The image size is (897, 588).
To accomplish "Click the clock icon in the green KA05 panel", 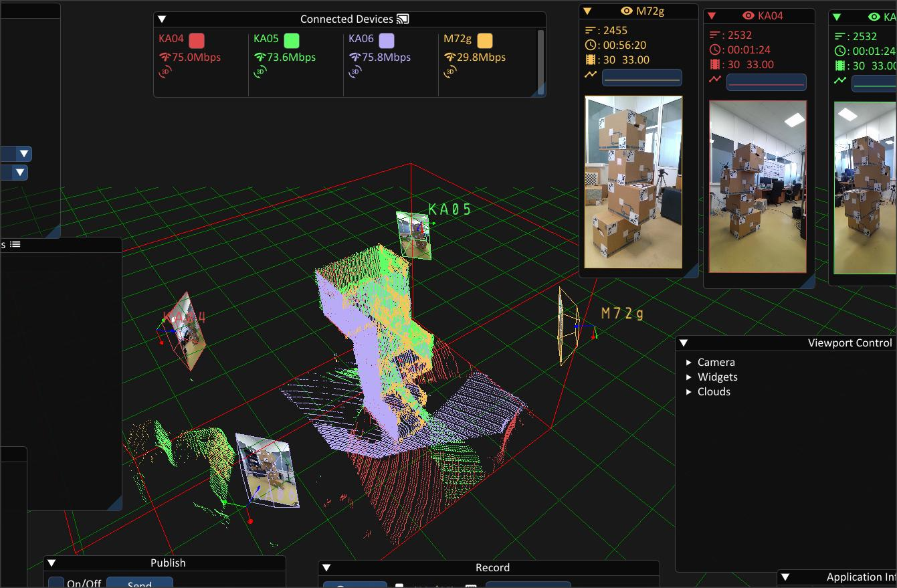I will 840,51.
